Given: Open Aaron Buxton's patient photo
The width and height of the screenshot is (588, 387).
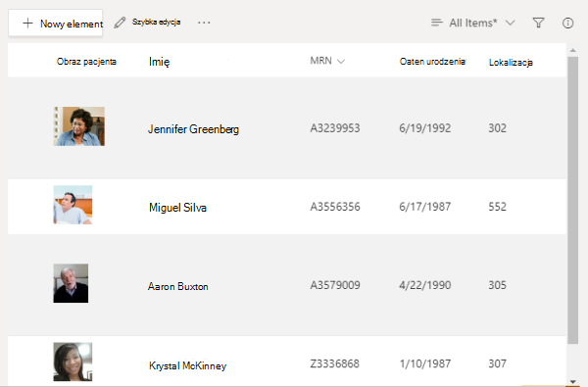Looking at the screenshot, I should 71,283.
